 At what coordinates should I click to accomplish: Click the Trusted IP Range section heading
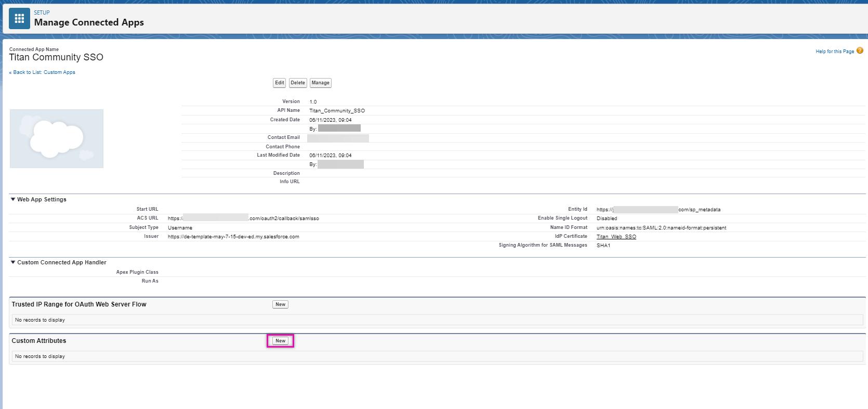click(79, 304)
